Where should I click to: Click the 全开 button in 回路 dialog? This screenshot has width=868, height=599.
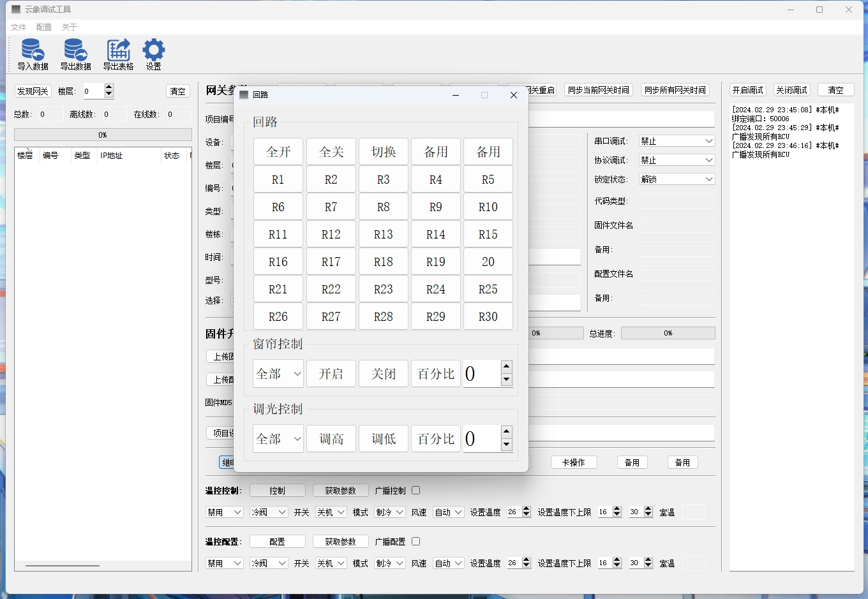click(278, 152)
